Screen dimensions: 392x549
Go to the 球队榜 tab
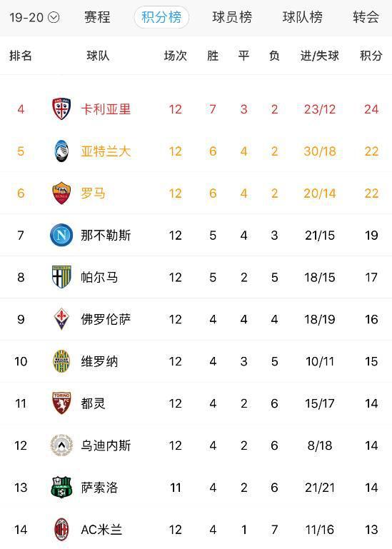[x=302, y=17]
